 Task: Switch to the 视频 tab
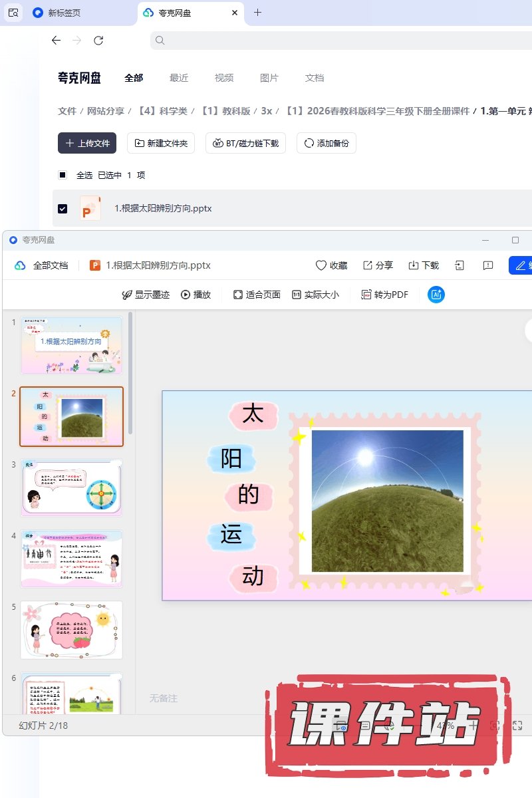[x=224, y=78]
